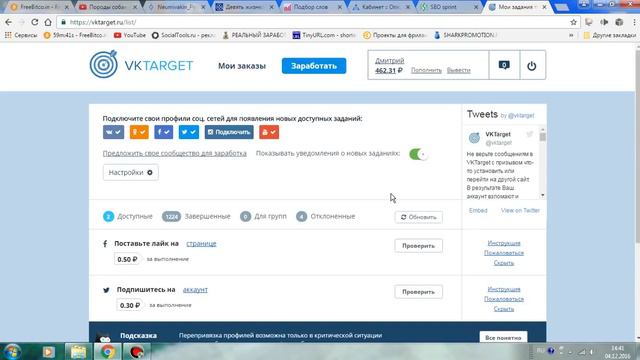Image resolution: width=640 pixels, height=360 pixels.
Task: Click the browser home icon
Action: (48, 22)
